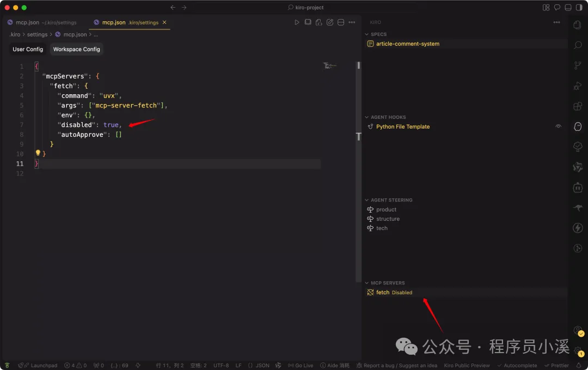Toggle the chat panel icon in the title bar

coord(557,8)
